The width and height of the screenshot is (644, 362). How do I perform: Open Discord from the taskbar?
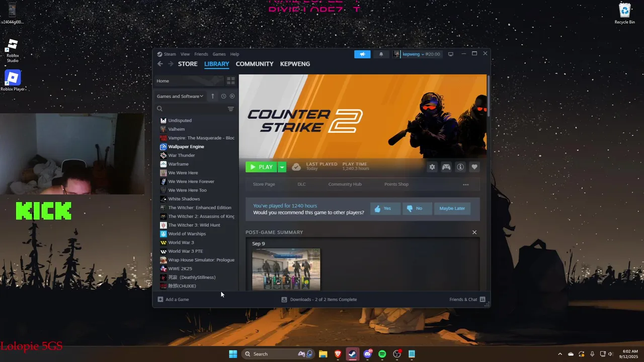coord(367,354)
